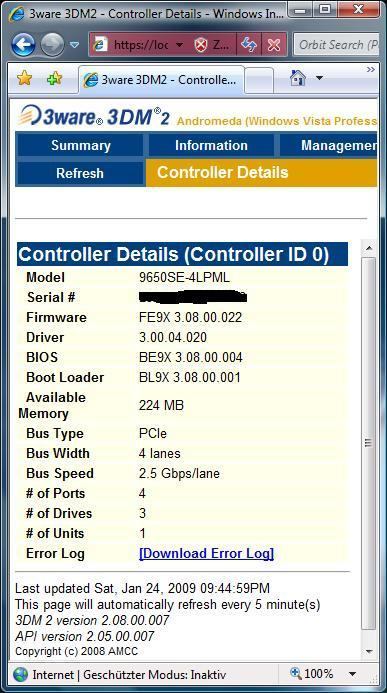This screenshot has height=693, width=387.
Task: Open the Information menu
Action: [x=211, y=145]
